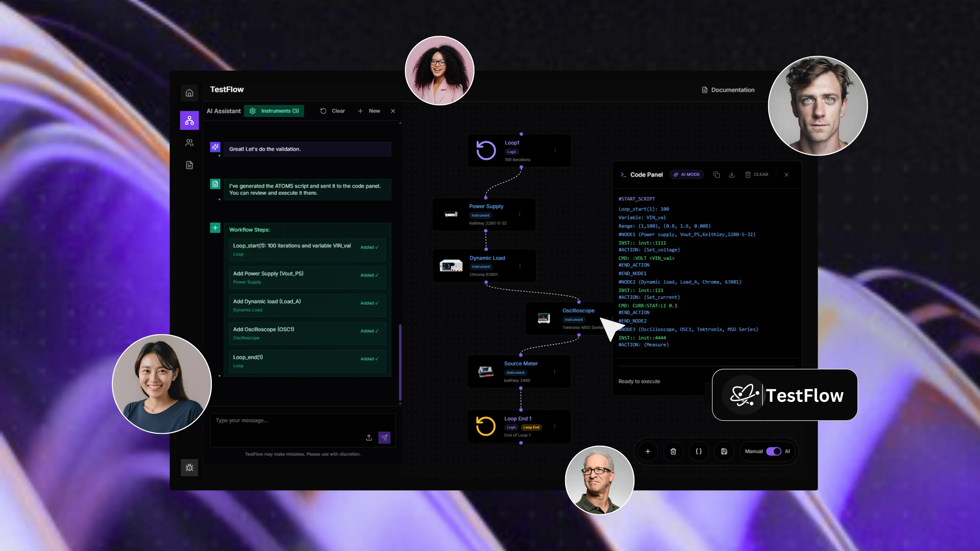The width and height of the screenshot is (980, 551).
Task: Toggle between Manual and AI mode
Action: [x=774, y=451]
